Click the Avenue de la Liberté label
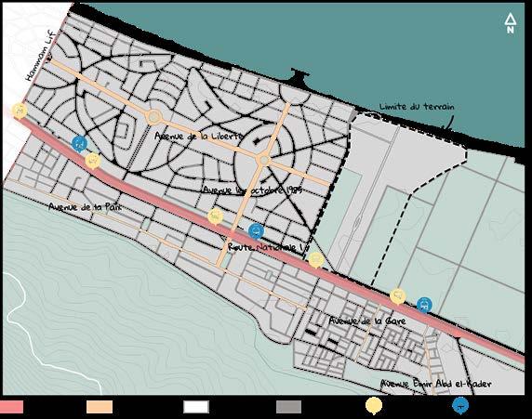Image resolution: width=532 pixels, height=419 pixels. 198,136
